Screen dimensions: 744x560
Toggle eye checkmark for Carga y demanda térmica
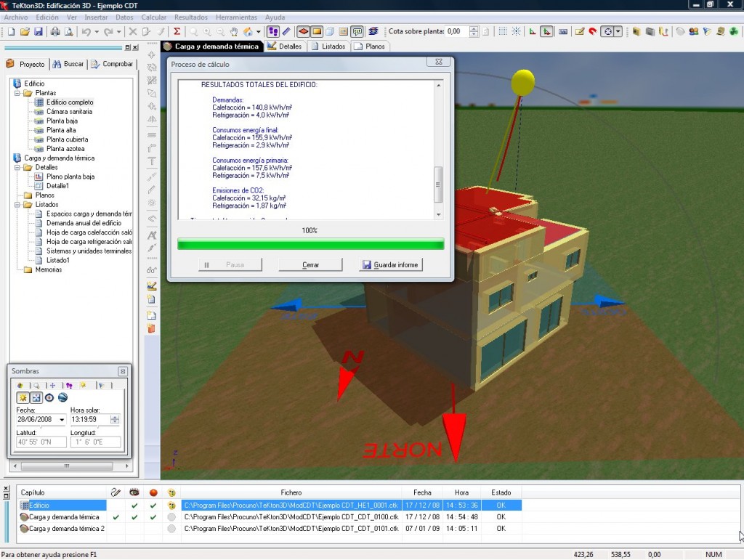tap(134, 517)
